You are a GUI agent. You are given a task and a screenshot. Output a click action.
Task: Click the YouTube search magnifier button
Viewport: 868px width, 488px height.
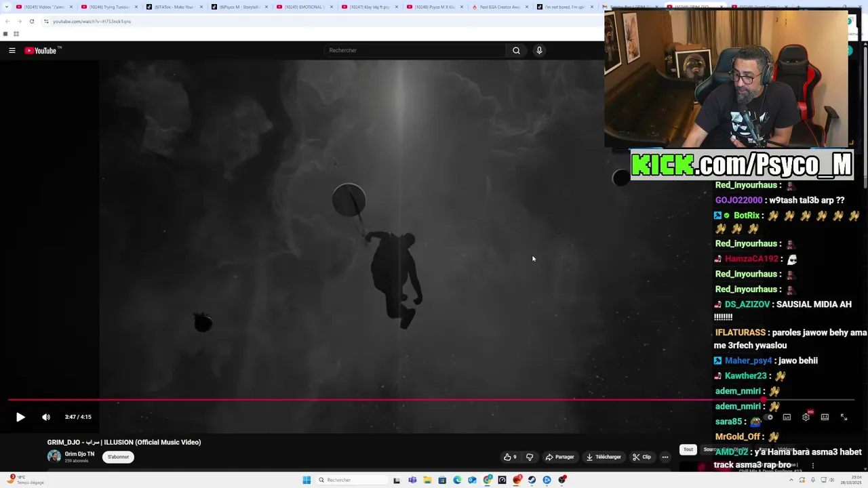[516, 50]
